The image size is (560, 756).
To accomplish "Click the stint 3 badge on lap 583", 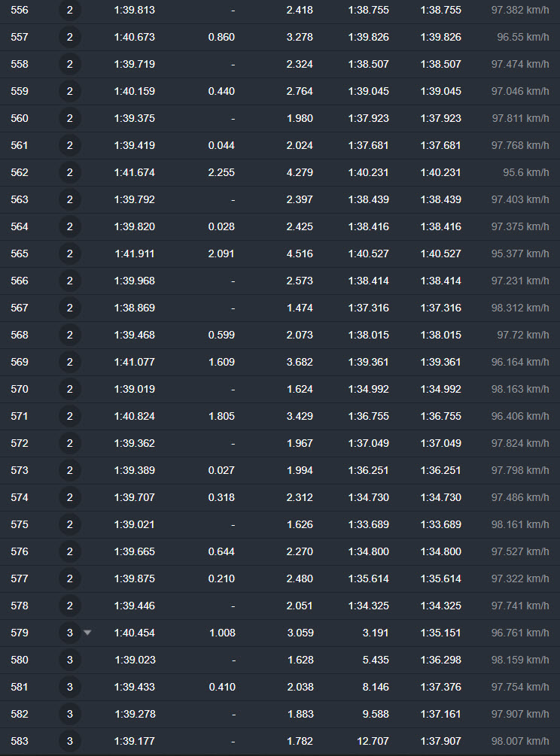I will (70, 741).
